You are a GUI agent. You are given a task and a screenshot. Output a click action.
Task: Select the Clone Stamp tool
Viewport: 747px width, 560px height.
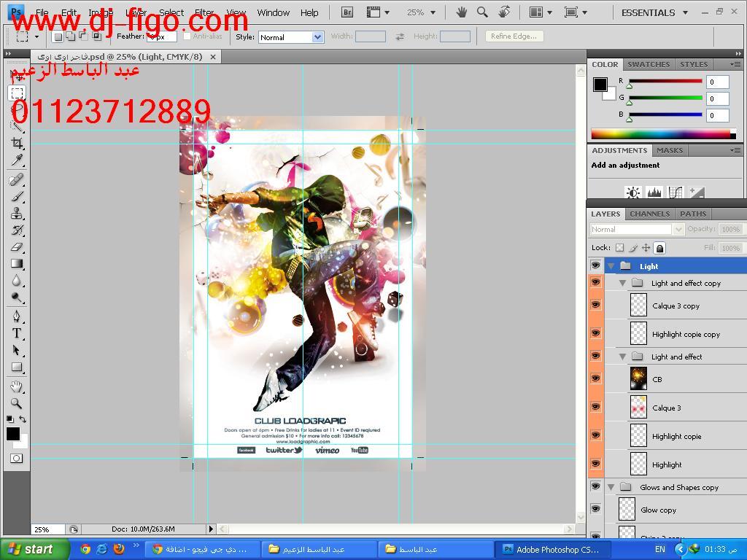point(17,214)
